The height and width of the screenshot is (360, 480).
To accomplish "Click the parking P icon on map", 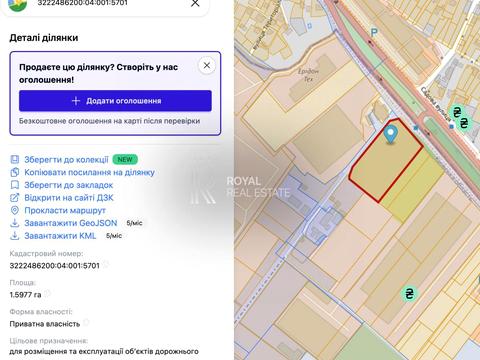I will [x=374, y=33].
